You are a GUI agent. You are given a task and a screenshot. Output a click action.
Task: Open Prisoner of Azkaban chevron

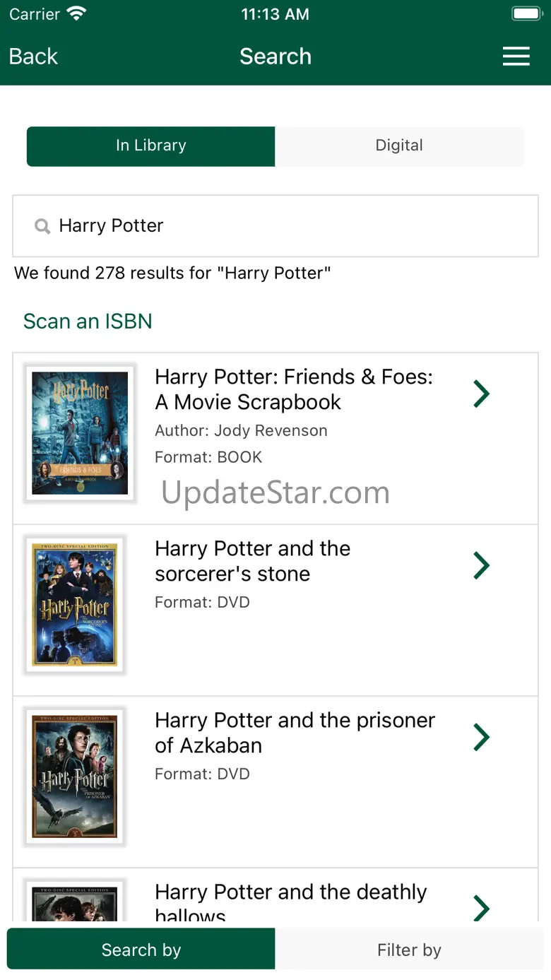(481, 737)
